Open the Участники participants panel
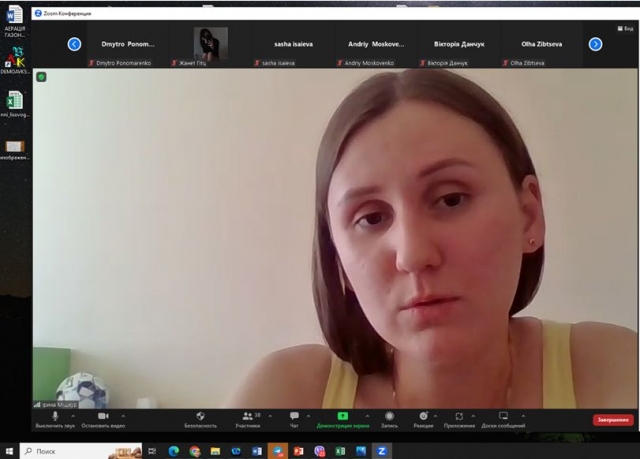 [x=248, y=419]
